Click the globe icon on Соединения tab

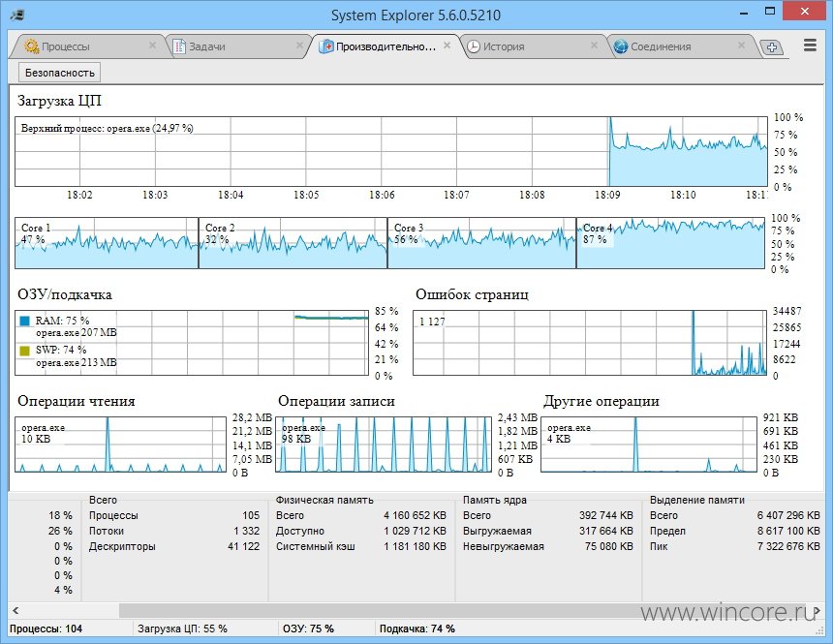pos(621,46)
